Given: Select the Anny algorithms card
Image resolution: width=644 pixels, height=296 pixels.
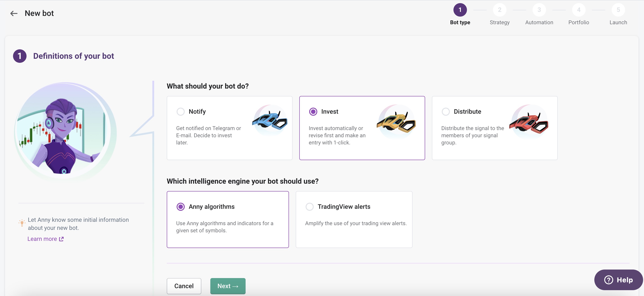Looking at the screenshot, I should [227, 220].
